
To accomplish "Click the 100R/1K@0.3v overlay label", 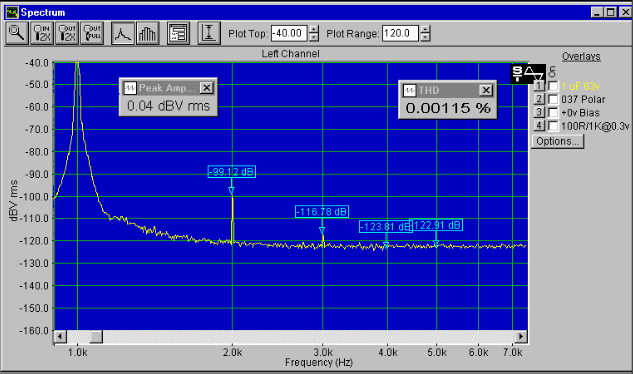I will [x=595, y=126].
